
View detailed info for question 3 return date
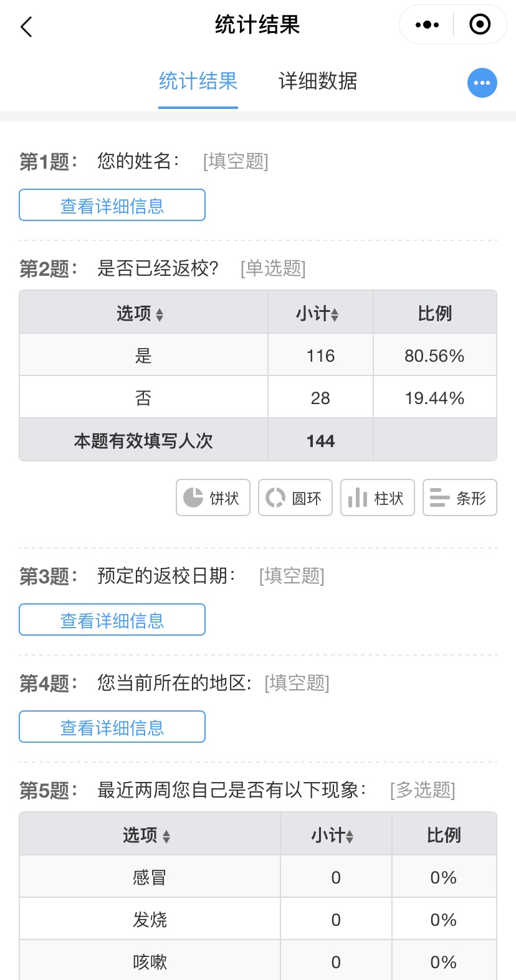(x=112, y=620)
